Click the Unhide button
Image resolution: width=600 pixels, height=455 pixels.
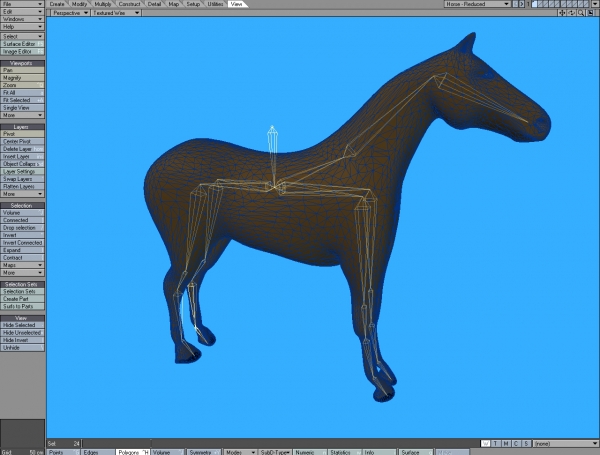click(x=22, y=347)
